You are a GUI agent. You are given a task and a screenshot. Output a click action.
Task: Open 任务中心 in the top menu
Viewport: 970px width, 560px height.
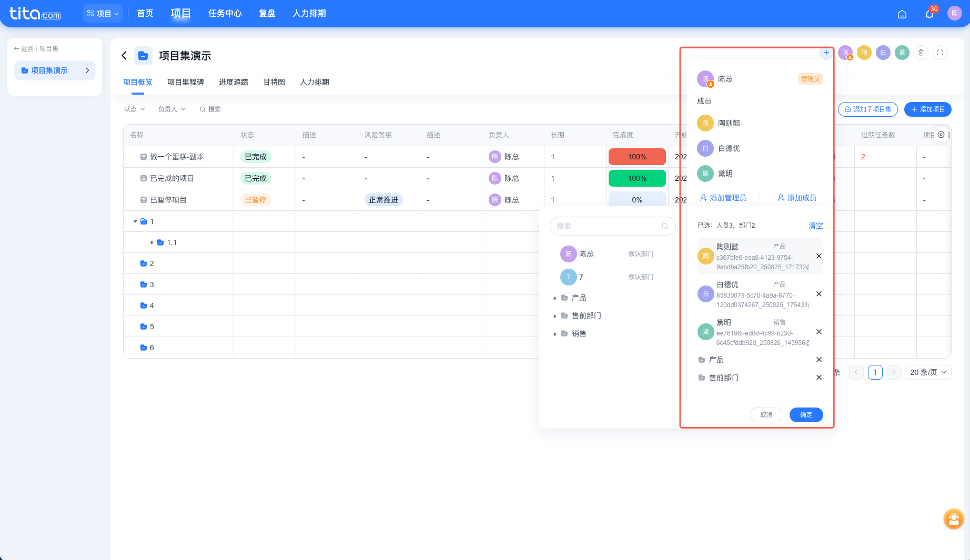225,14
